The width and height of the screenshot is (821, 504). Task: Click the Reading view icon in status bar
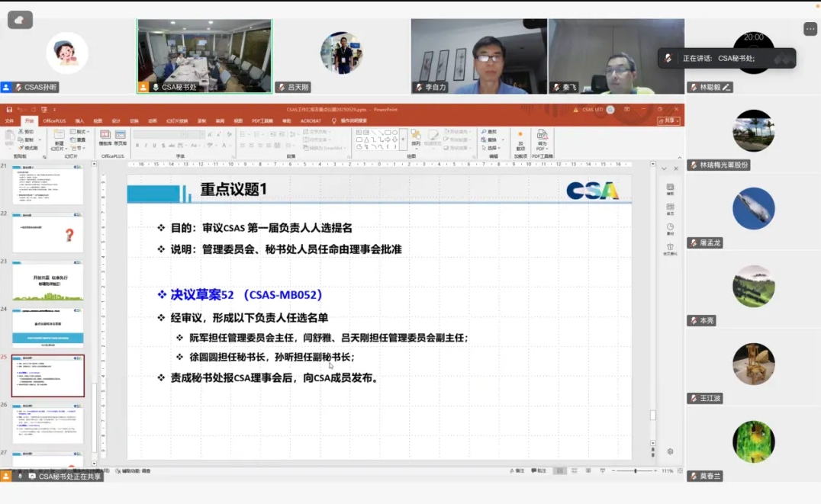[x=588, y=471]
